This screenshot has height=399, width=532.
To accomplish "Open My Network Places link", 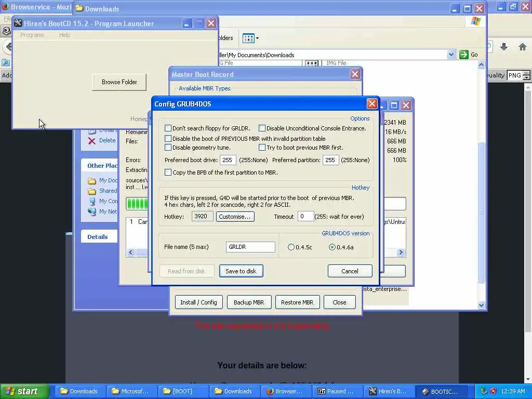I will 108,211.
